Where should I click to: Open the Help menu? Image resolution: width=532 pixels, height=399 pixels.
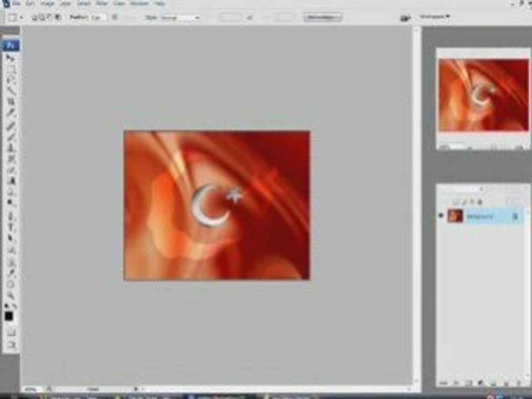159,3
